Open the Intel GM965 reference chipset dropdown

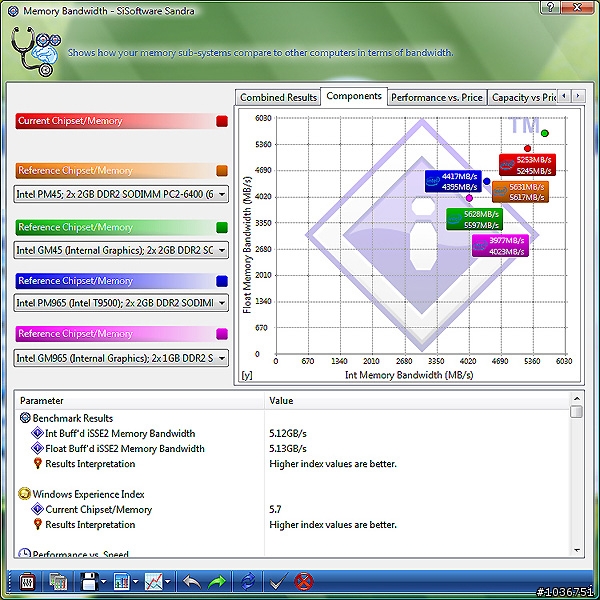(x=121, y=358)
